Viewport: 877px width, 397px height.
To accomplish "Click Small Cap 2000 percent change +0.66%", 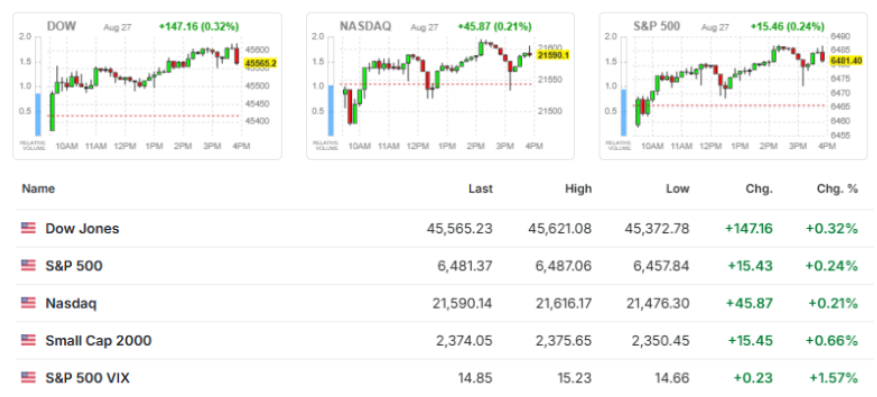I will 832,341.
